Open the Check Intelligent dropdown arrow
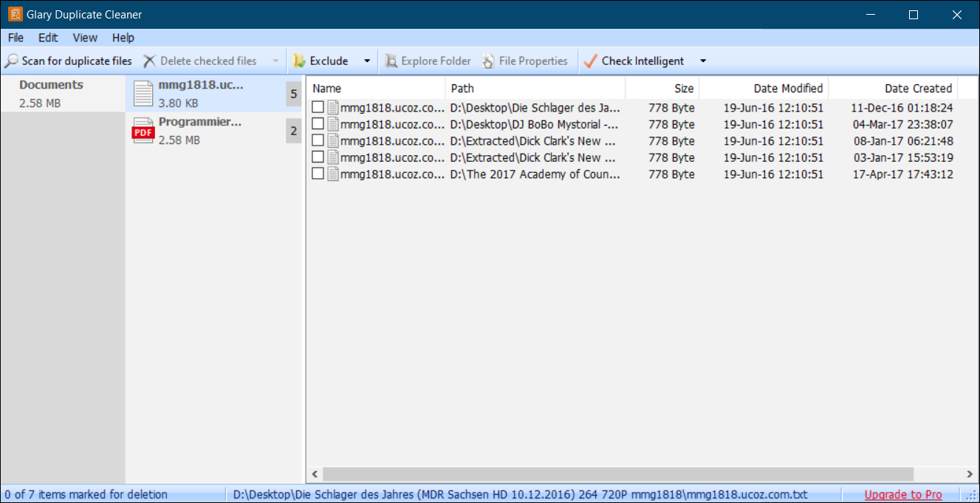Screen dimensions: 980x503 tap(703, 61)
